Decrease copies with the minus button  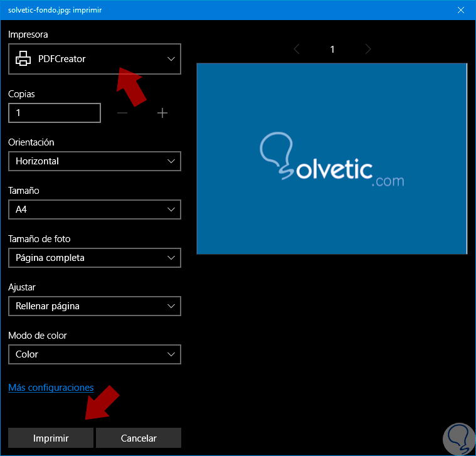122,113
